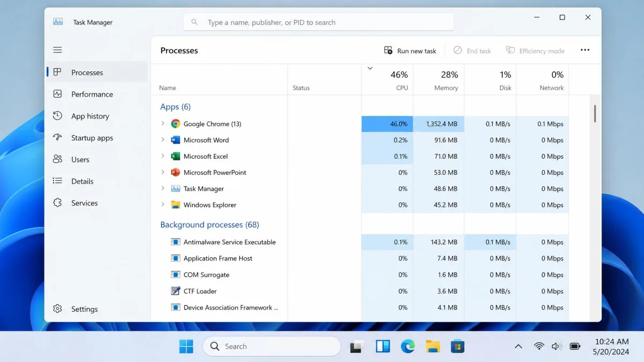This screenshot has height=362, width=644.
Task: Click the Windows Explorer folder icon
Action: [175, 205]
